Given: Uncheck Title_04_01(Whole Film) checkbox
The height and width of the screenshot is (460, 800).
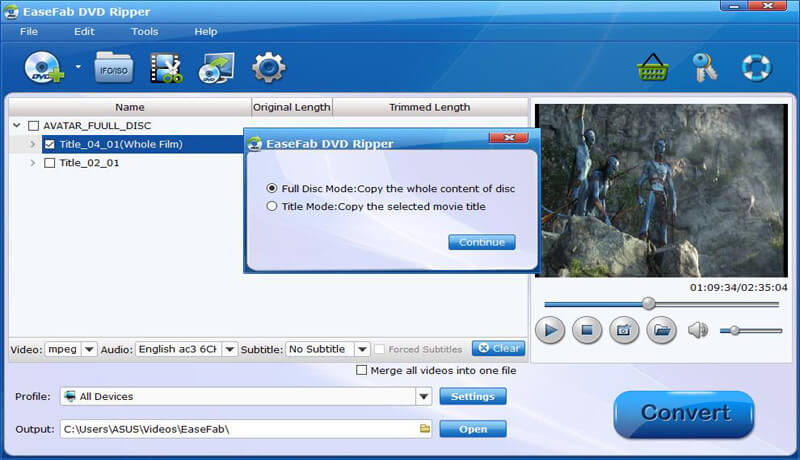Looking at the screenshot, I should [49, 144].
